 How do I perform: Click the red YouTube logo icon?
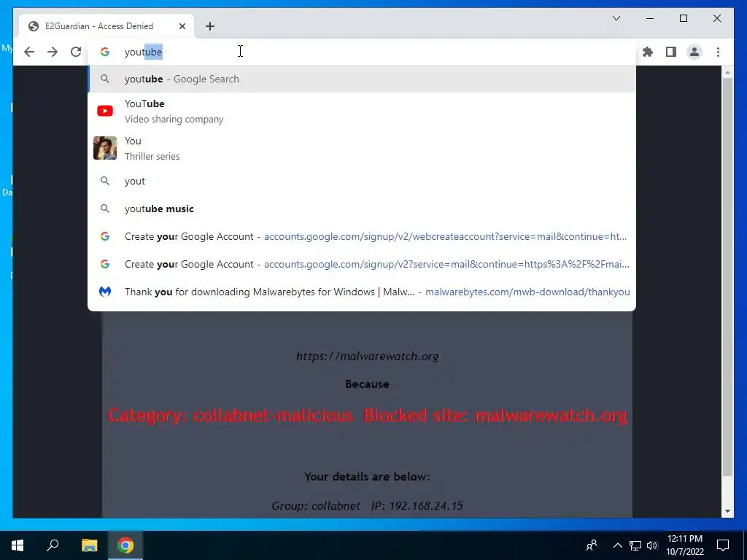point(105,111)
